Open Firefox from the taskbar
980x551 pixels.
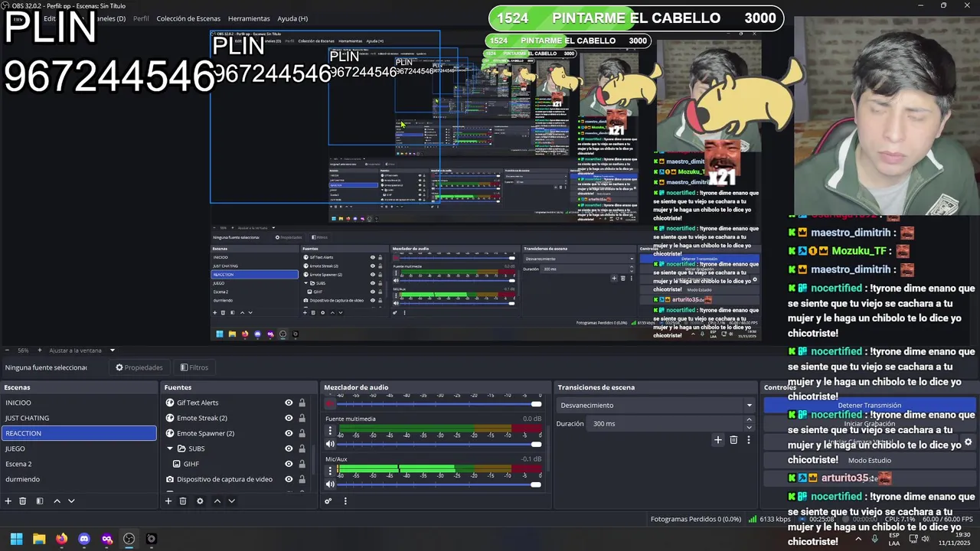point(61,539)
